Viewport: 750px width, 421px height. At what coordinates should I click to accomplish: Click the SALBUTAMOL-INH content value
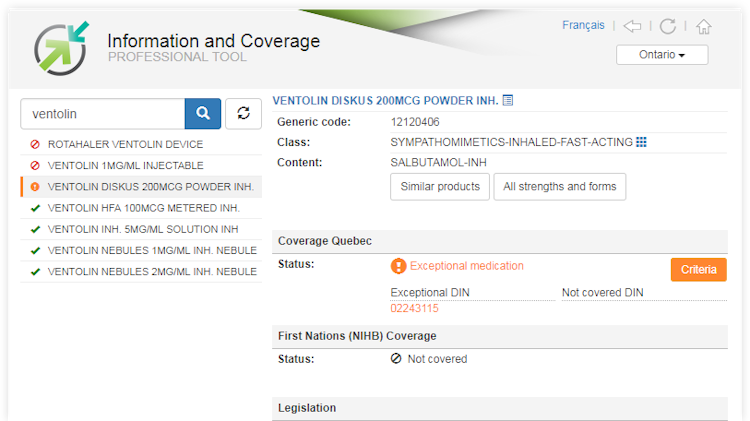pyautogui.click(x=438, y=163)
